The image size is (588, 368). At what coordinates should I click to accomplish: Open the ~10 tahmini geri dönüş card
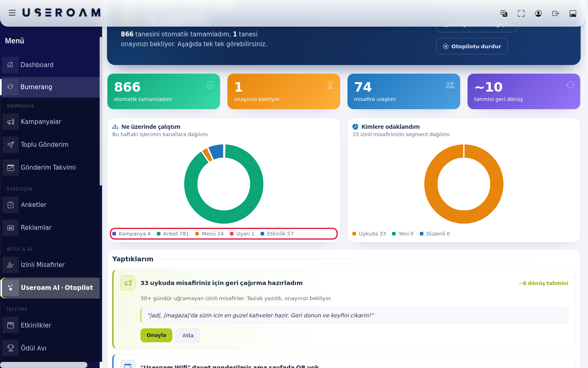[524, 92]
